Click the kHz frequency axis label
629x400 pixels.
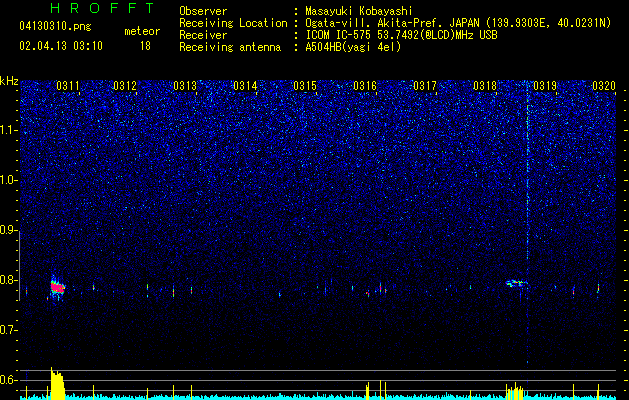pos(9,81)
